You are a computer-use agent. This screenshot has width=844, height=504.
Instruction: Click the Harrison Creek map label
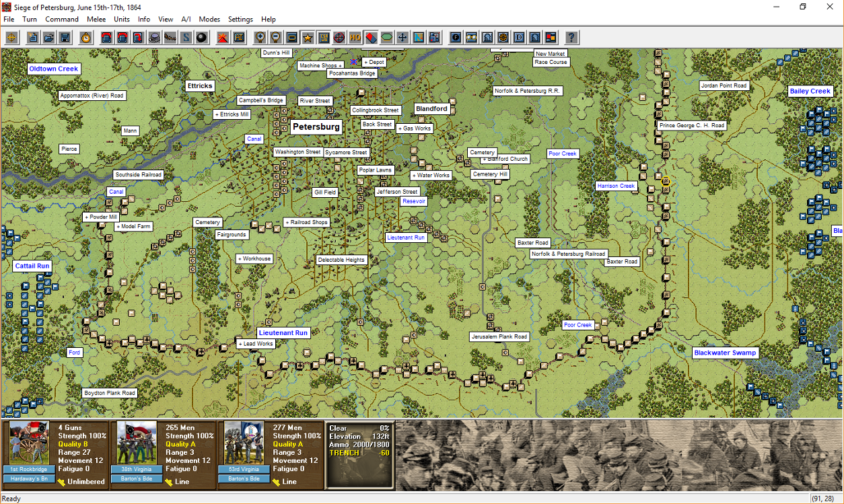617,186
